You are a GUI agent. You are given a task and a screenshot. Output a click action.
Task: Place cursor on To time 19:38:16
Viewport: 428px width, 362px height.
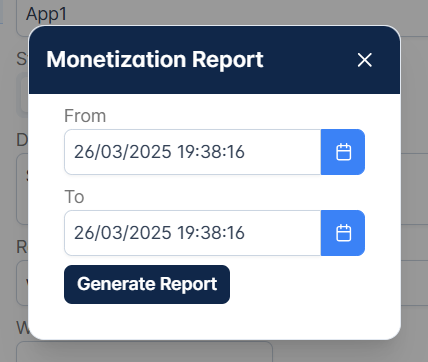pos(211,233)
